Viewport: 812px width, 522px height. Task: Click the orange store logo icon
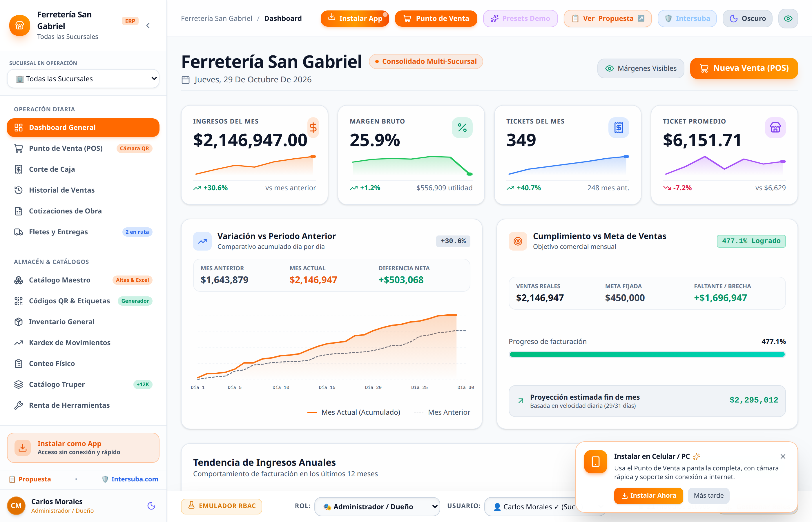click(x=20, y=26)
